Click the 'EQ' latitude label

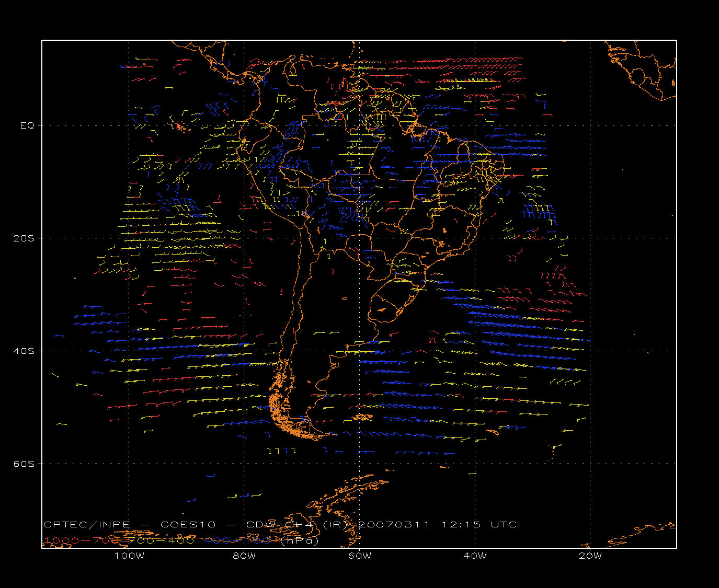pyautogui.click(x=27, y=125)
